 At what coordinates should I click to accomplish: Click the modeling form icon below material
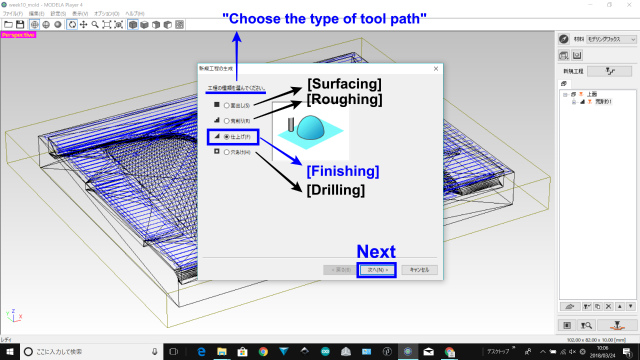pos(564,55)
